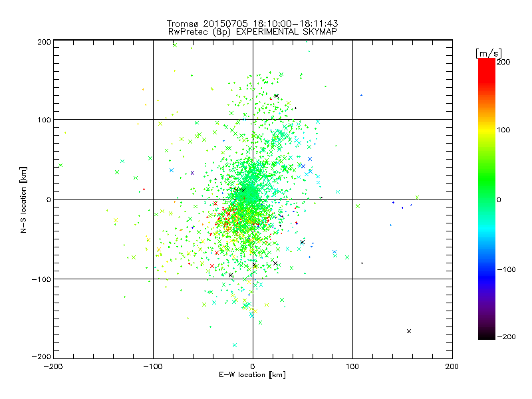Click the '0' tick label on the E-W axis
The width and height of the screenshot is (532, 399).
(253, 366)
